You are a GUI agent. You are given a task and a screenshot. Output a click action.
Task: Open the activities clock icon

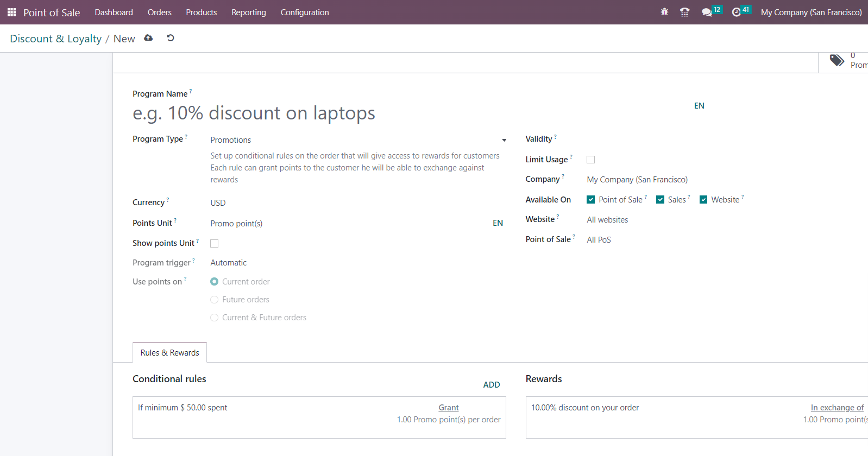coord(737,12)
